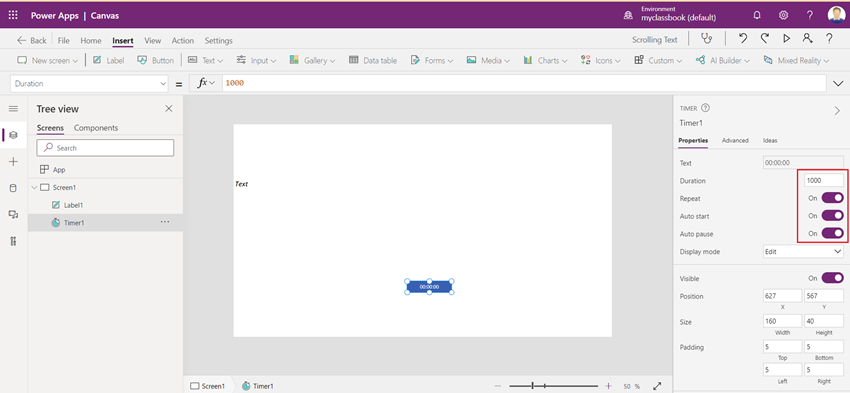Open the Action menu
Screen dimensions: 850x393
click(183, 41)
